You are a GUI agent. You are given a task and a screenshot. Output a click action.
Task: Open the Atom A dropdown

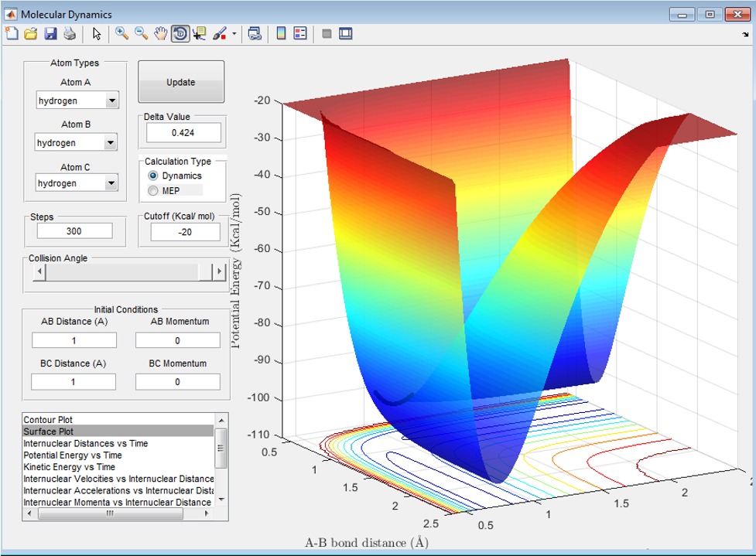coord(112,101)
